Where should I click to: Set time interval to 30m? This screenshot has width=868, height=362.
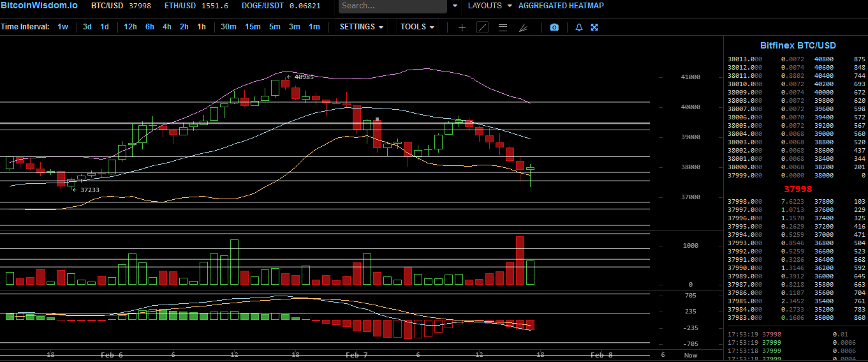click(228, 27)
